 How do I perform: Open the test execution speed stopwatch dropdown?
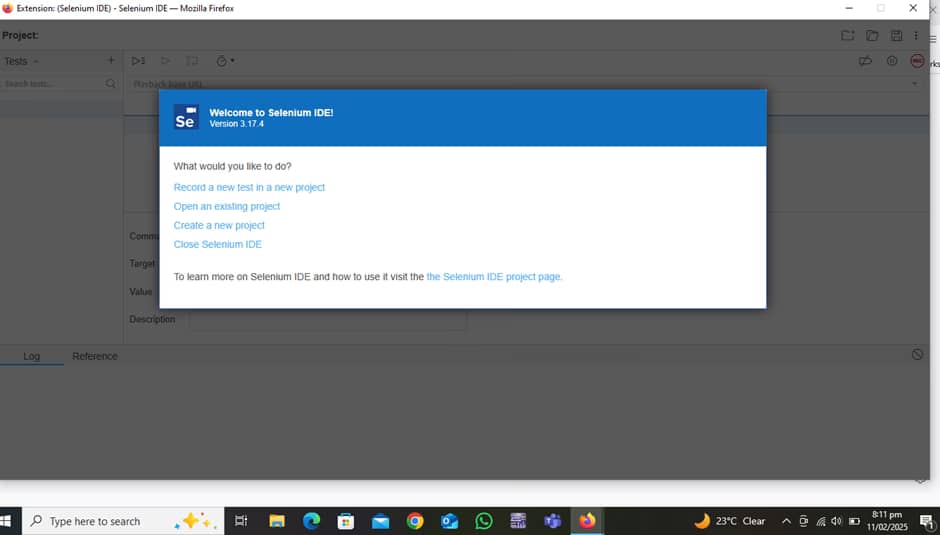(x=225, y=61)
